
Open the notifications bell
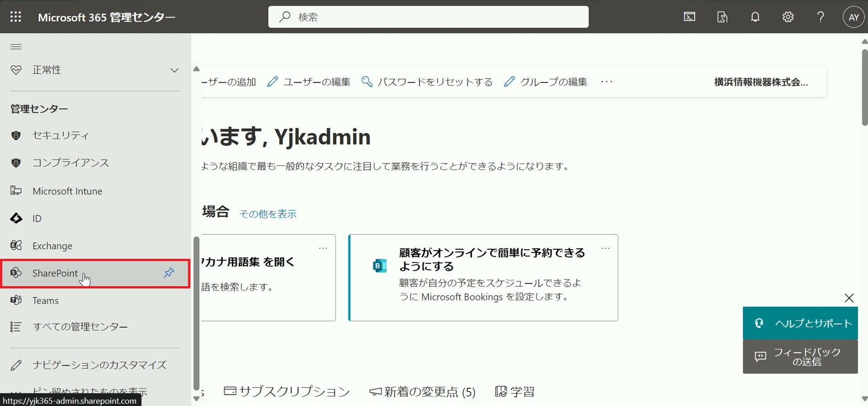click(755, 17)
